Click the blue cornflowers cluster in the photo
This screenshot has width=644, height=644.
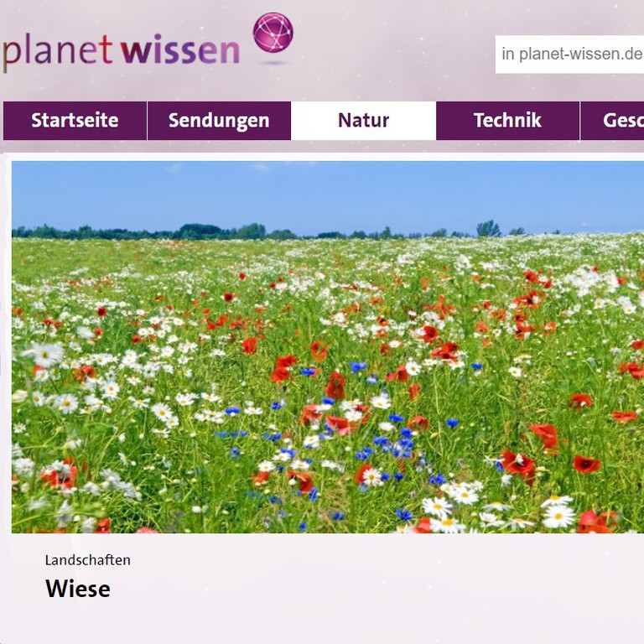[x=394, y=445]
